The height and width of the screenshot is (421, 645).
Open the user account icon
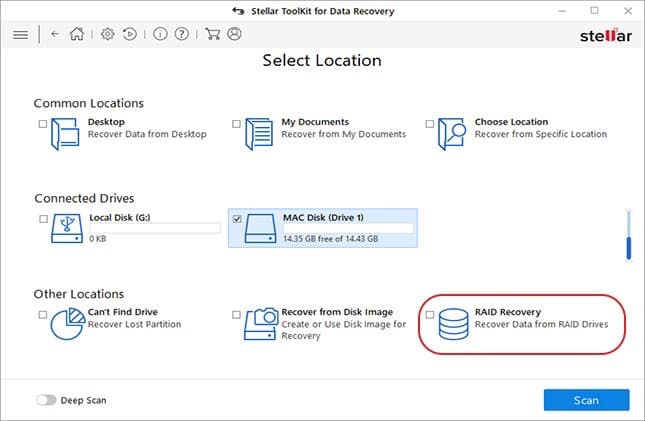point(234,34)
